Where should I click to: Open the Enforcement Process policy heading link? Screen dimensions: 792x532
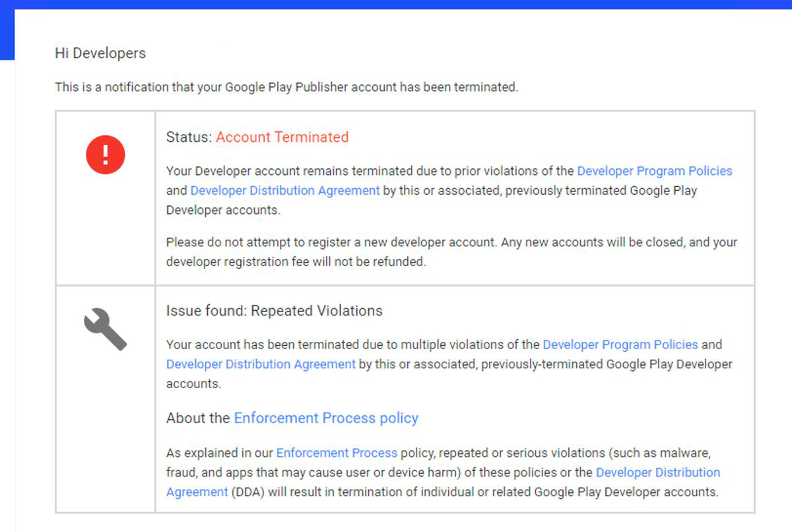(326, 418)
